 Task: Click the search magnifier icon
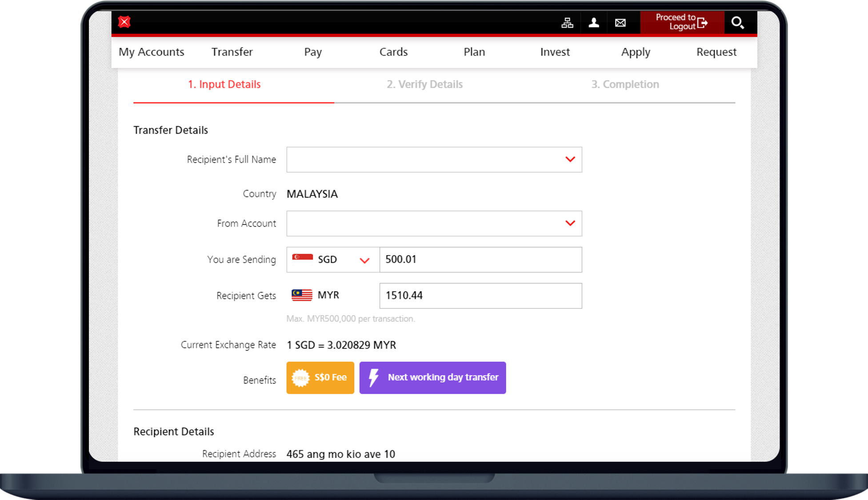737,23
